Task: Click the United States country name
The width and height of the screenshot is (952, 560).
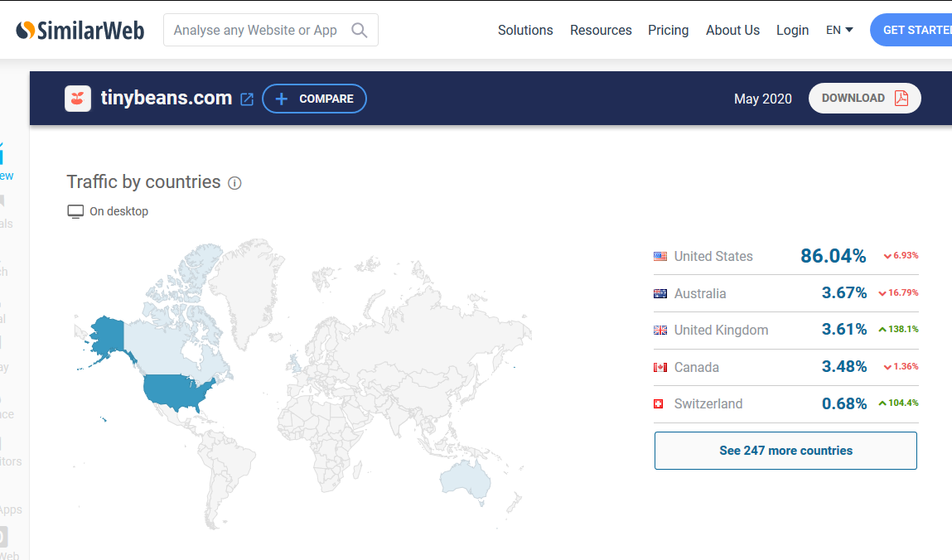Action: click(x=713, y=256)
